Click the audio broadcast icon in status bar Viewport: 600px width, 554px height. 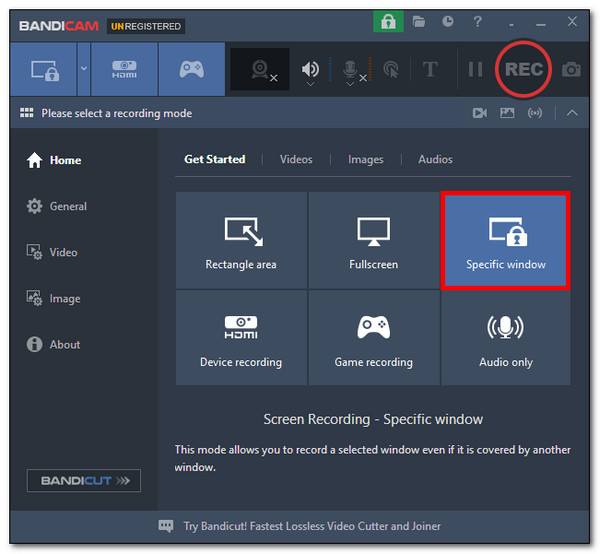pyautogui.click(x=535, y=113)
